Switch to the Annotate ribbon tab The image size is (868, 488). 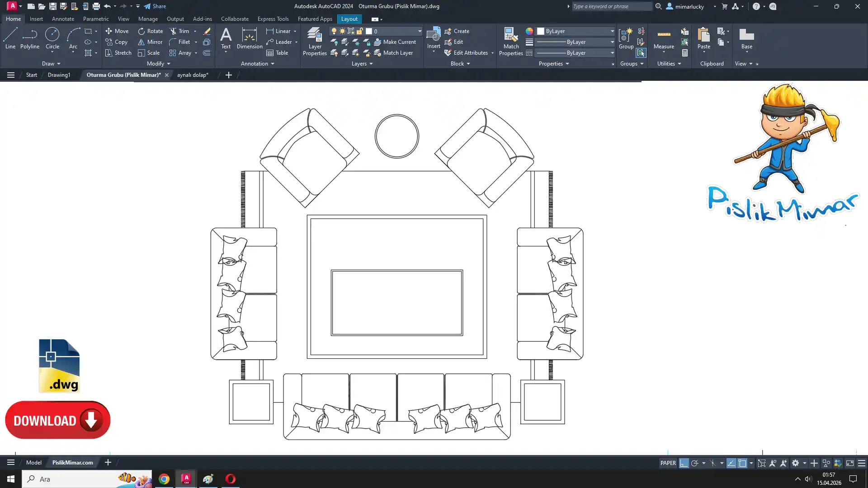click(63, 19)
